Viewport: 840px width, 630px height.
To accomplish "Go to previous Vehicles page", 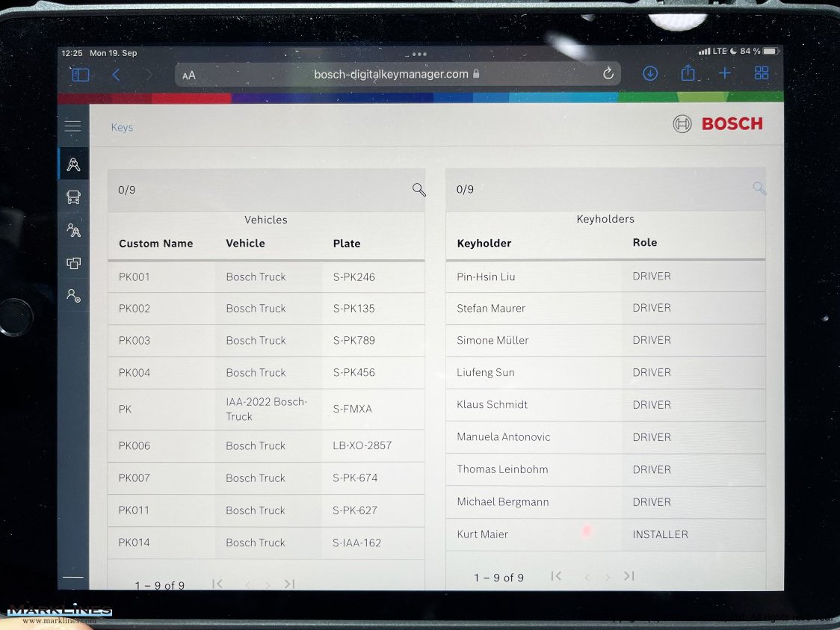I will click(247, 584).
